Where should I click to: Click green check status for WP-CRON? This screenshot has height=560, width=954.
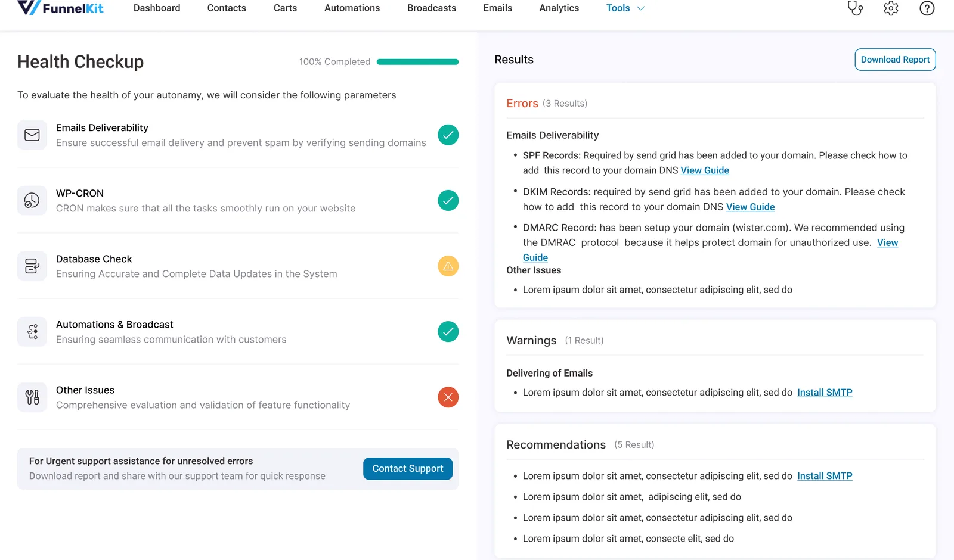tap(448, 201)
